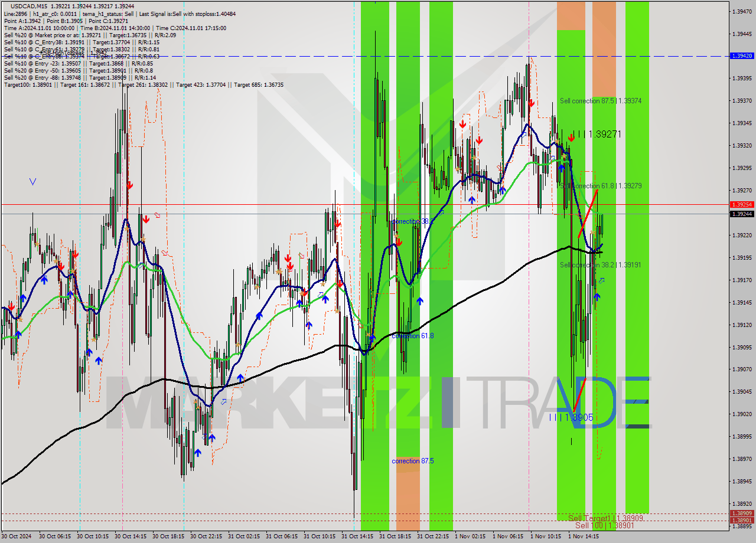Click the 1.39395 price scale value

742,78
